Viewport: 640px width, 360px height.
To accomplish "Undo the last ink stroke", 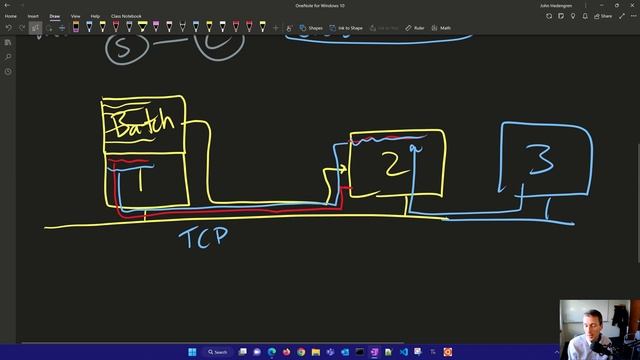I will (x=9, y=28).
